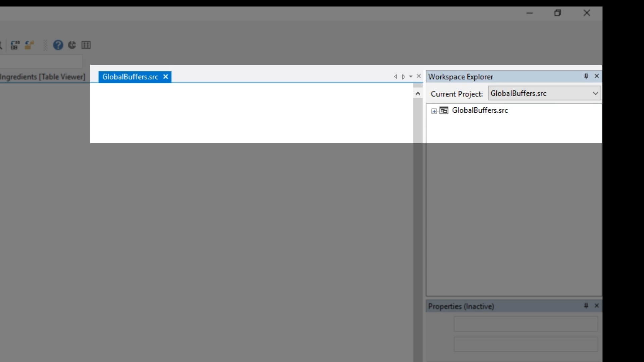Image resolution: width=644 pixels, height=362 pixels.
Task: Expand the GlobalBuffers.src tree node
Action: tap(434, 111)
